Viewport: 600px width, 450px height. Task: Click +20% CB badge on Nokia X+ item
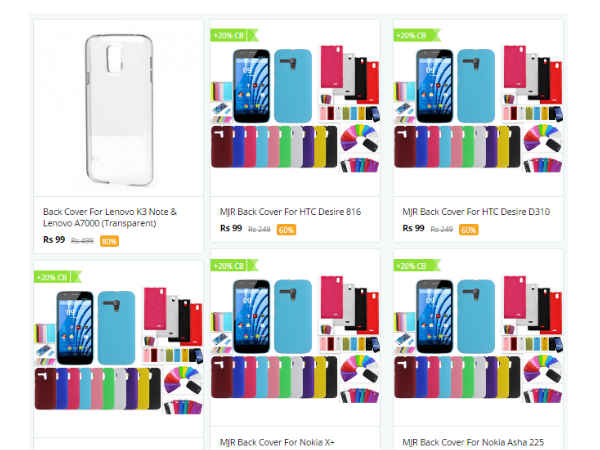pyautogui.click(x=234, y=266)
